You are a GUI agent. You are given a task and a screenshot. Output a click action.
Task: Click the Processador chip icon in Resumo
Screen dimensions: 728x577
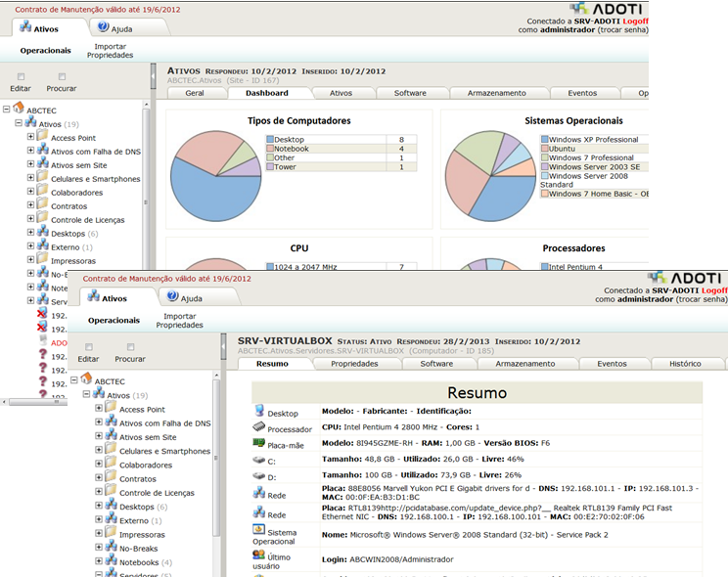258,427
